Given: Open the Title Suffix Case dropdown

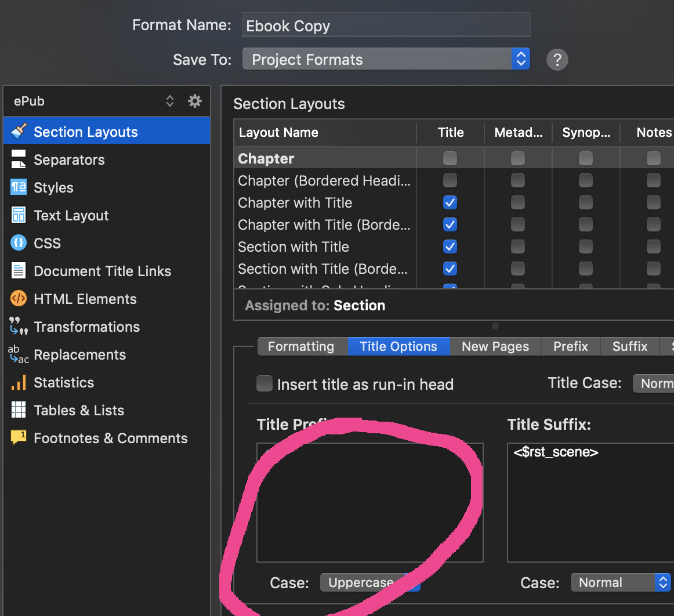Looking at the screenshot, I should 621,582.
